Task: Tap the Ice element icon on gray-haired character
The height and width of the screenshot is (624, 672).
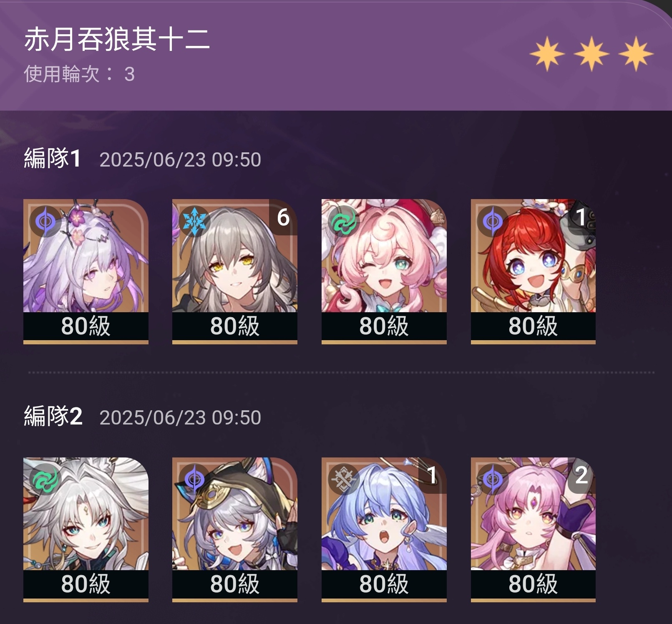Action: [194, 221]
